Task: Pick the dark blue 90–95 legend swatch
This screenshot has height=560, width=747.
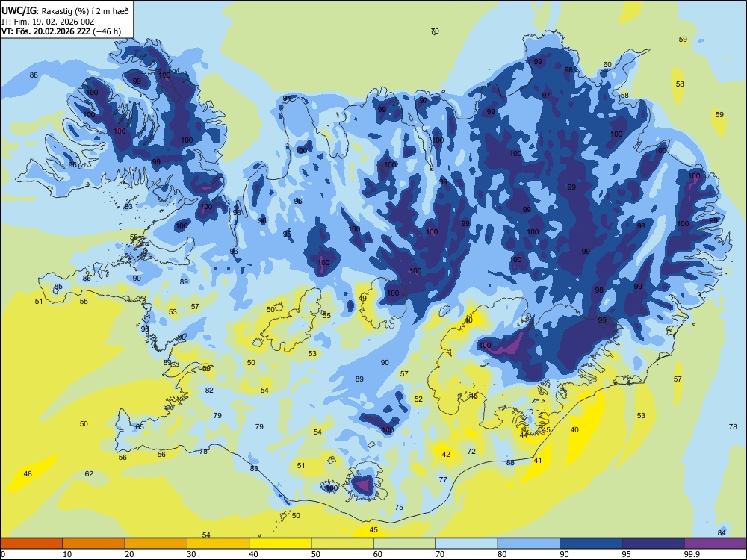Action: click(x=591, y=544)
